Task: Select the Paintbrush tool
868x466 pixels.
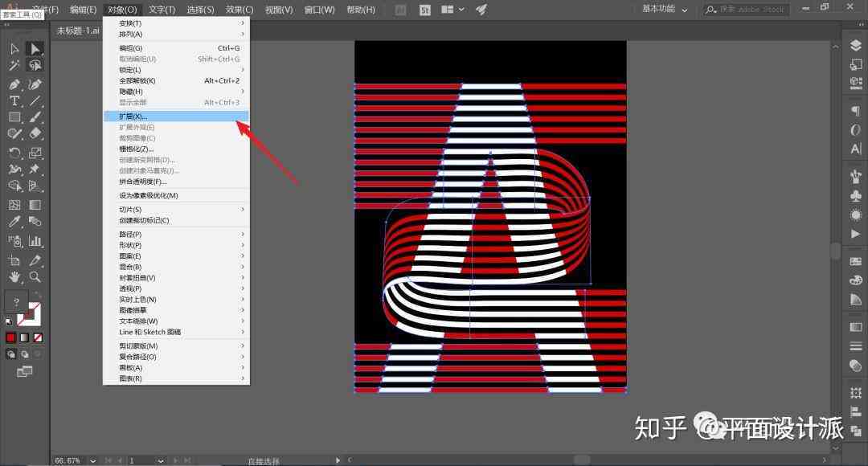Action: [35, 117]
